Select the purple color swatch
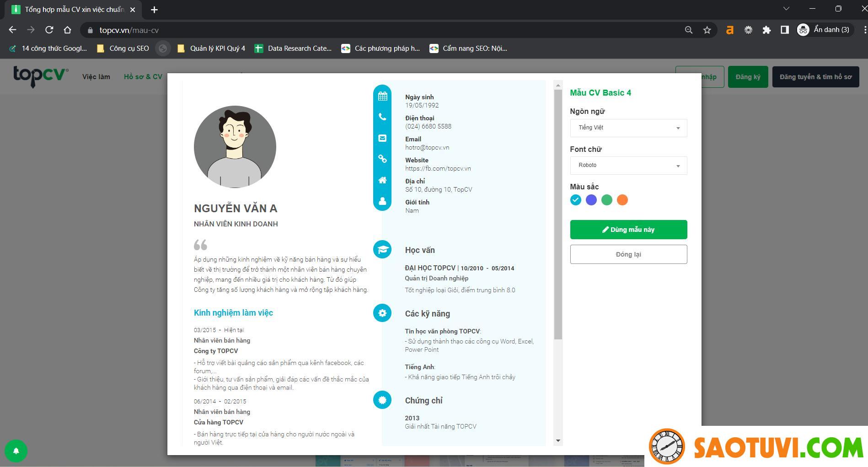Viewport: 868px width, 467px height. pos(591,200)
